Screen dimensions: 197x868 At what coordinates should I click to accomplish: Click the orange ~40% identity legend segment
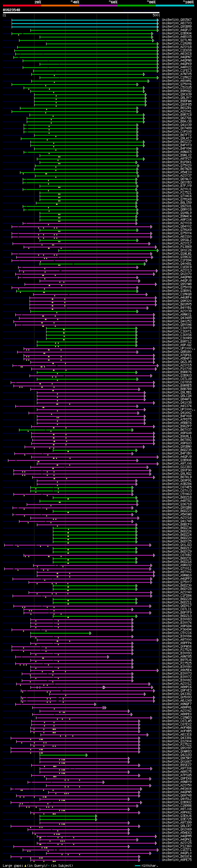point(60,6)
